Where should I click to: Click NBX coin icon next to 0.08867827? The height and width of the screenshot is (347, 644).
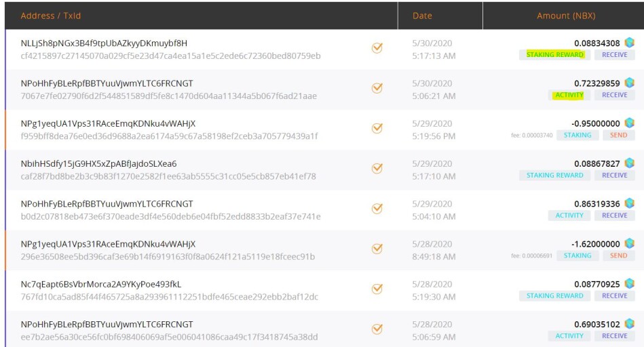pyautogui.click(x=629, y=163)
